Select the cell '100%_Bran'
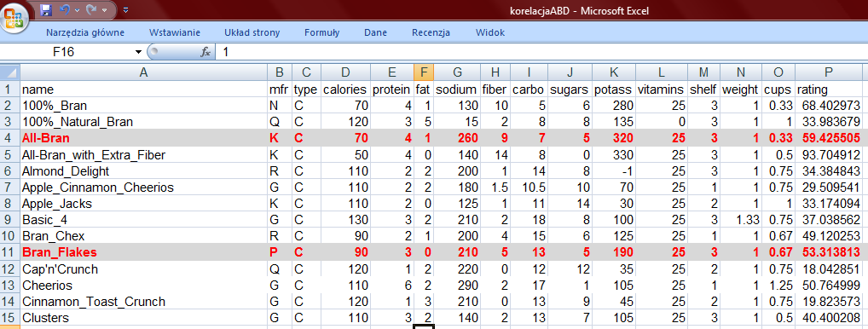This screenshot has height=329, width=868. click(143, 105)
